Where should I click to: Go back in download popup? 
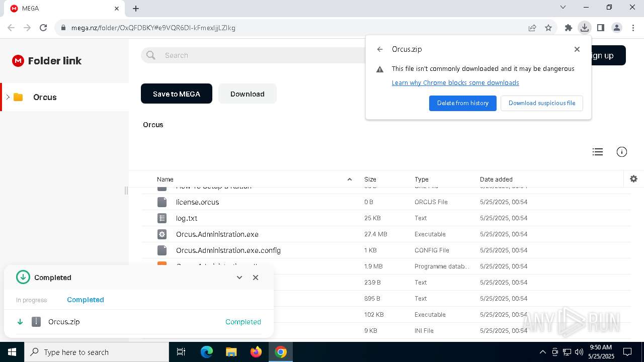380,49
